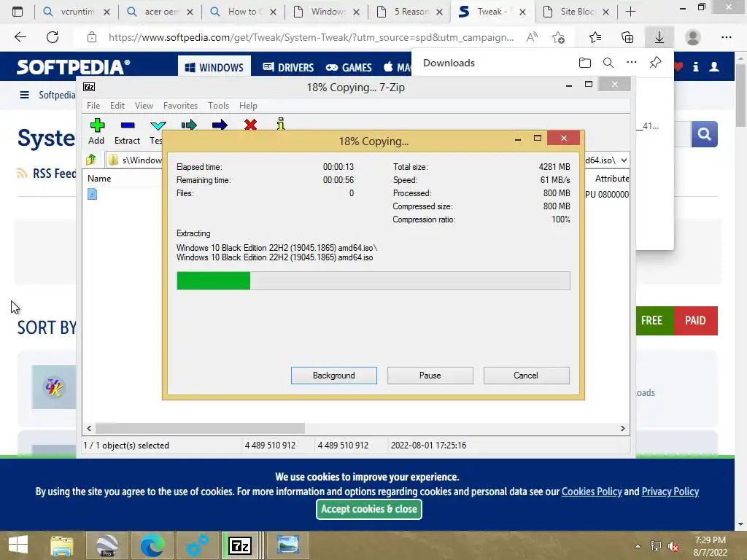Screen dimensions: 747x560
Task: Click the Add toolbar icon in 7-Zip
Action: 97,125
